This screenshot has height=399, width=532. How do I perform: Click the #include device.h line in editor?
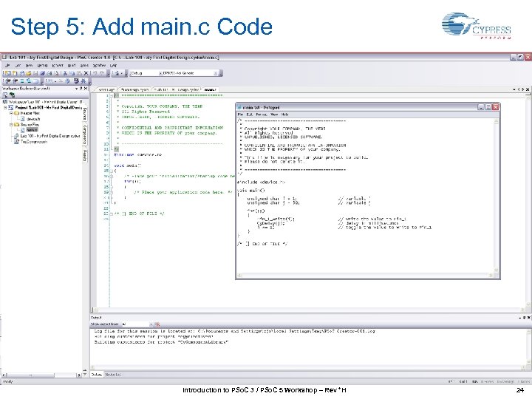138,154
